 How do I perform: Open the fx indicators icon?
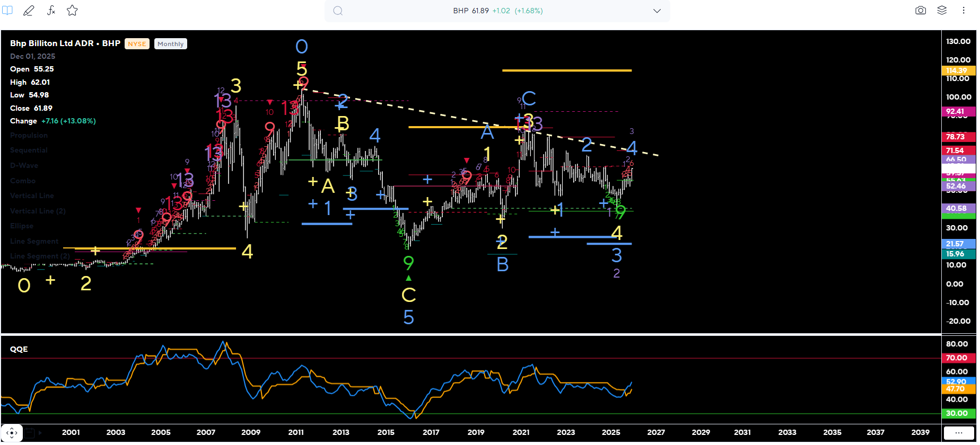coord(51,11)
